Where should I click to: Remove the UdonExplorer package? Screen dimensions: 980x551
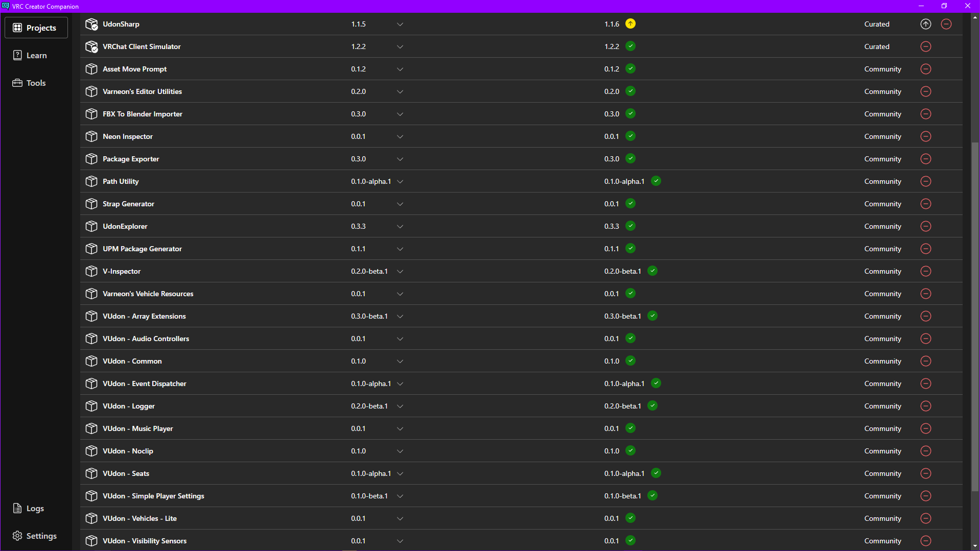click(925, 226)
